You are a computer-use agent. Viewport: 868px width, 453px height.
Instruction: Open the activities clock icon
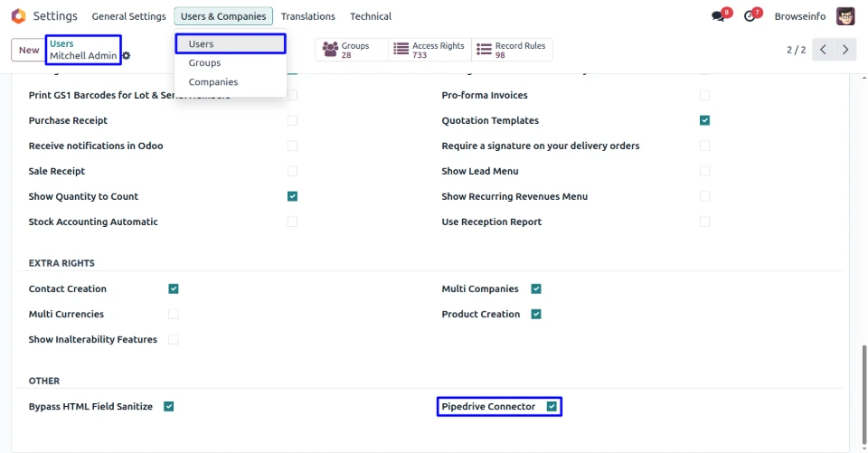click(x=750, y=16)
